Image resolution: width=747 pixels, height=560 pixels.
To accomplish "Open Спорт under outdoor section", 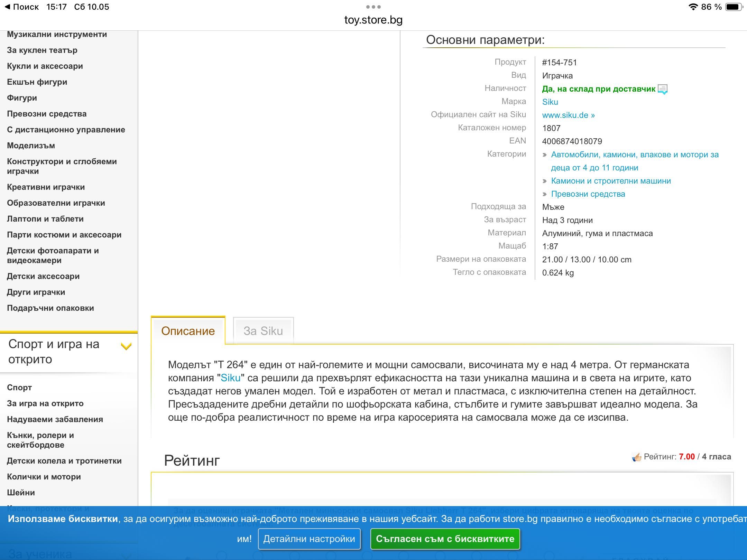I will [x=19, y=388].
